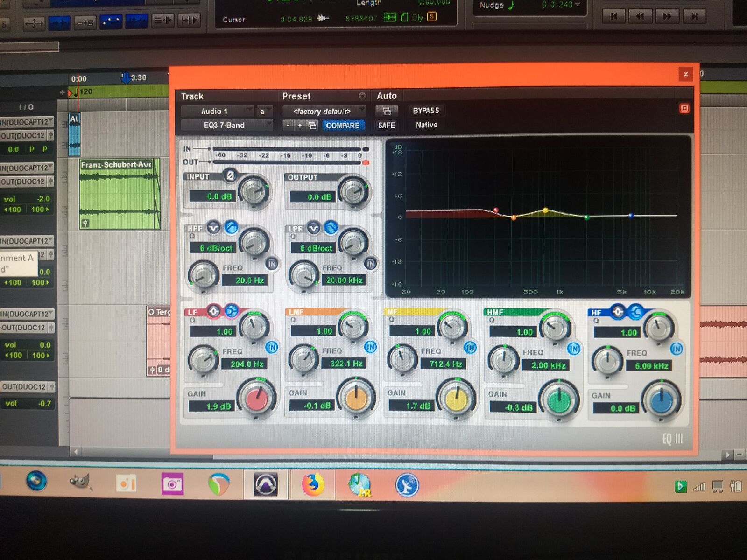Toggle LPF band IN button

tap(371, 264)
